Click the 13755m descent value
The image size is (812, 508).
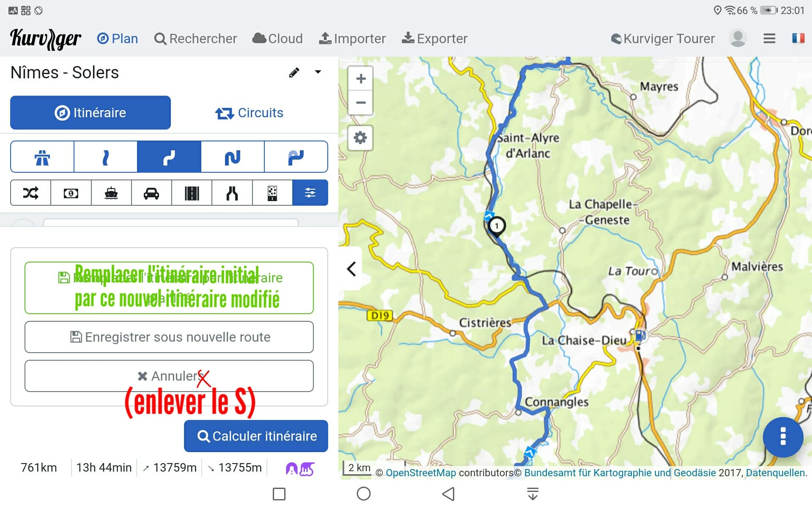(x=235, y=467)
